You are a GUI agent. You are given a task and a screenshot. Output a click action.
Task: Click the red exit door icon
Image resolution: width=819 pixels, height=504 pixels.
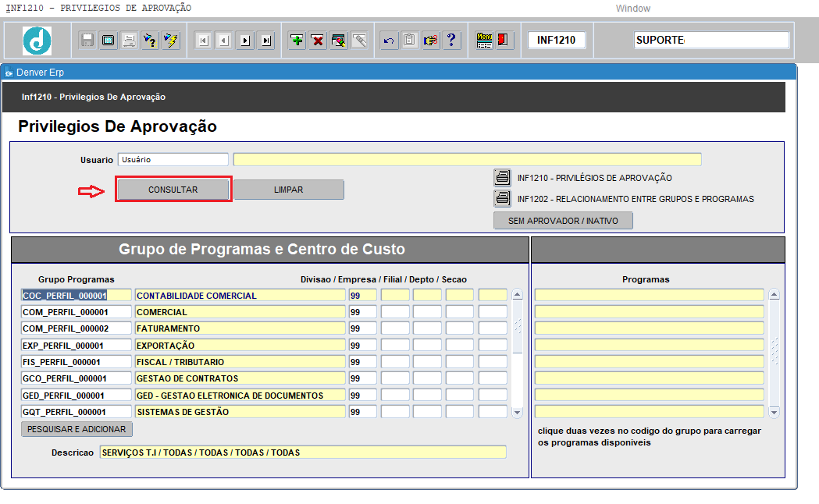(504, 40)
